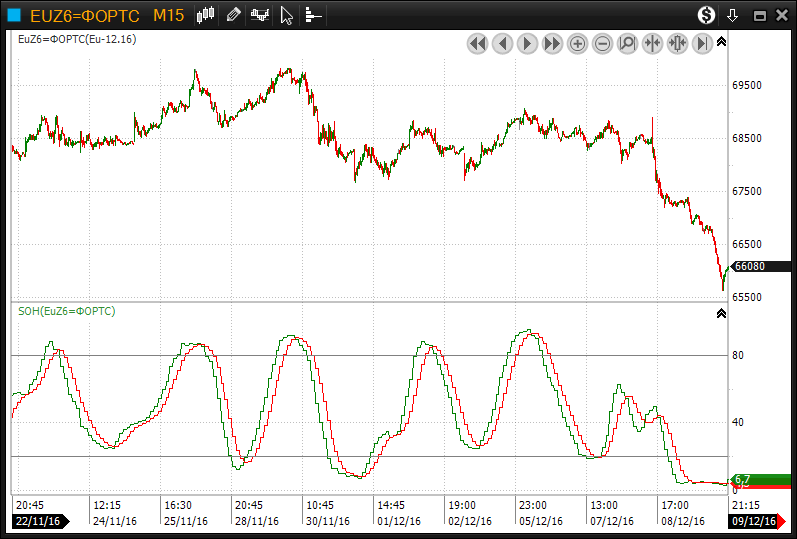Viewport: 797px width, 539px height.
Task: Compress the chart horizontally
Action: [652, 44]
